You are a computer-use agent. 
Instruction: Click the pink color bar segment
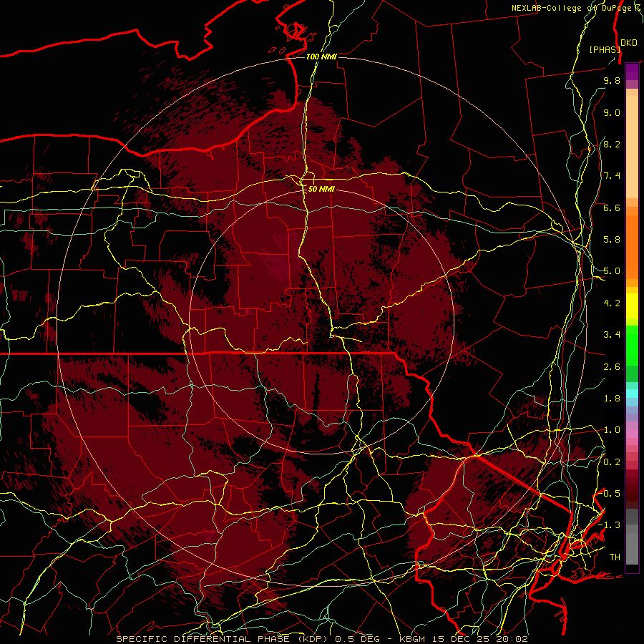632,434
